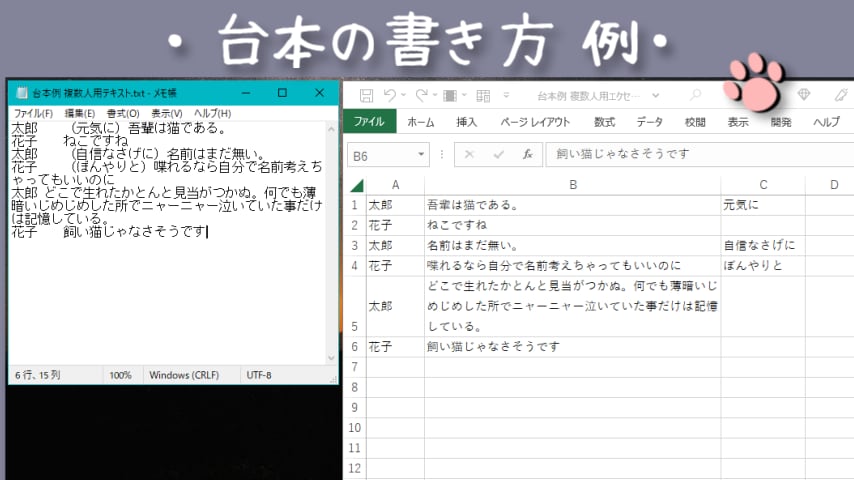Open the 数式 ribbon tab
Screen dimensions: 854x480
(604, 122)
